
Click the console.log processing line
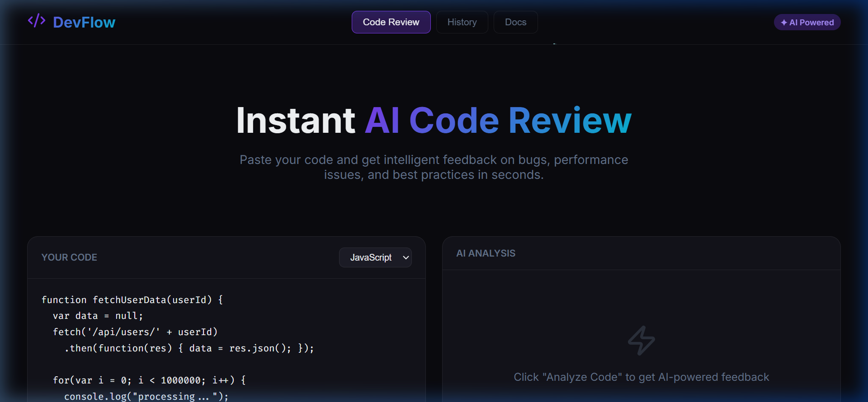tap(146, 396)
